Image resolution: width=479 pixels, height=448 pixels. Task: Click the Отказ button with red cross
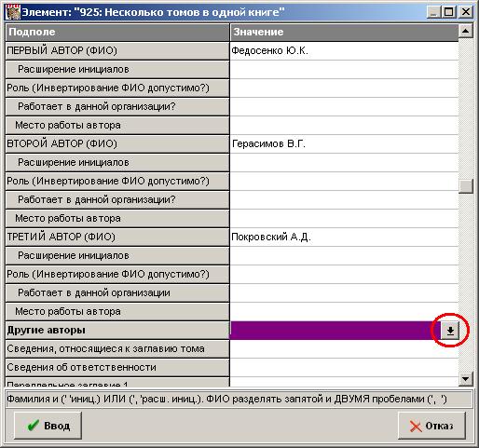[431, 426]
